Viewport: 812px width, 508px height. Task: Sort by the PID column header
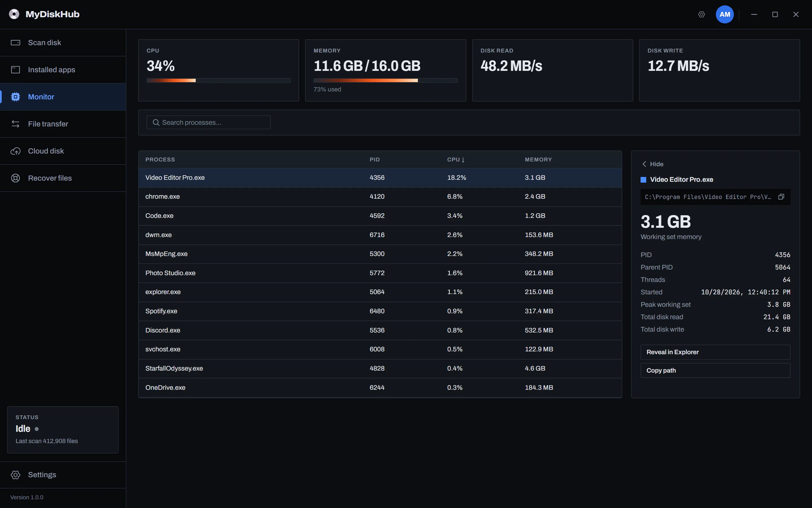(374, 159)
